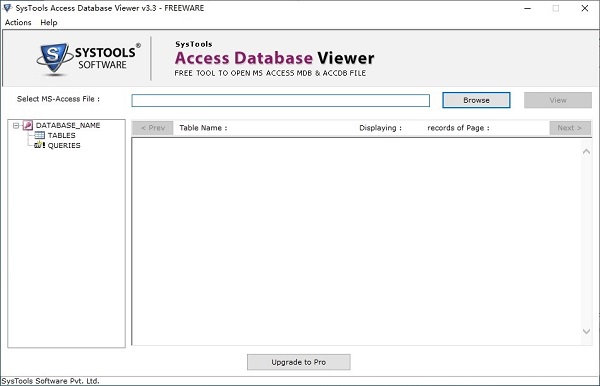The height and width of the screenshot is (386, 600).
Task: Open the Help menu
Action: tap(49, 23)
